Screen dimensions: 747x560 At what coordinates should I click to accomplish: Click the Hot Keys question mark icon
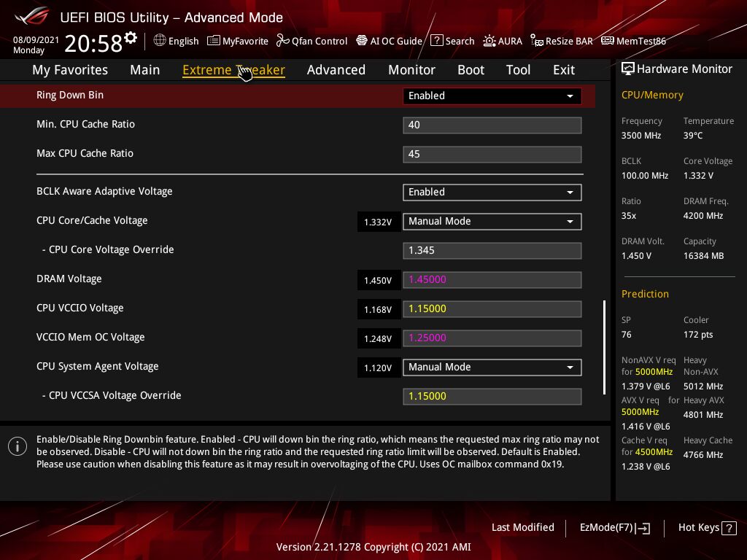pos(729,528)
